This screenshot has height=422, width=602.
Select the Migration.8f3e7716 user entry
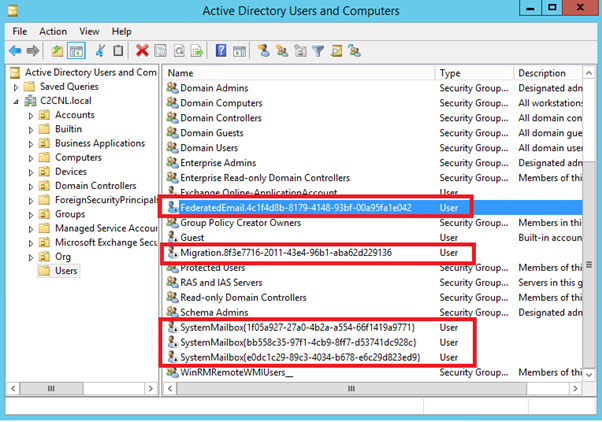285,253
